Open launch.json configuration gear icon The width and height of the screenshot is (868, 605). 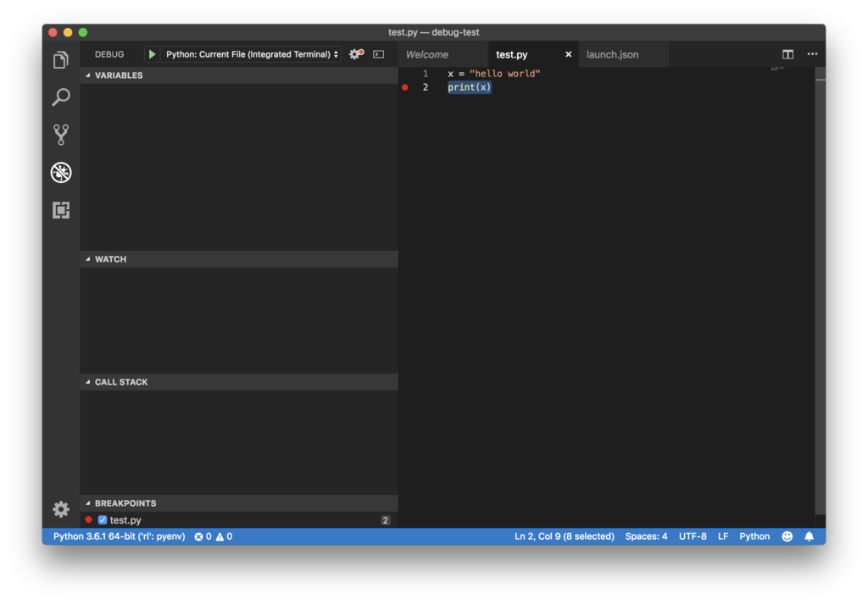point(356,54)
